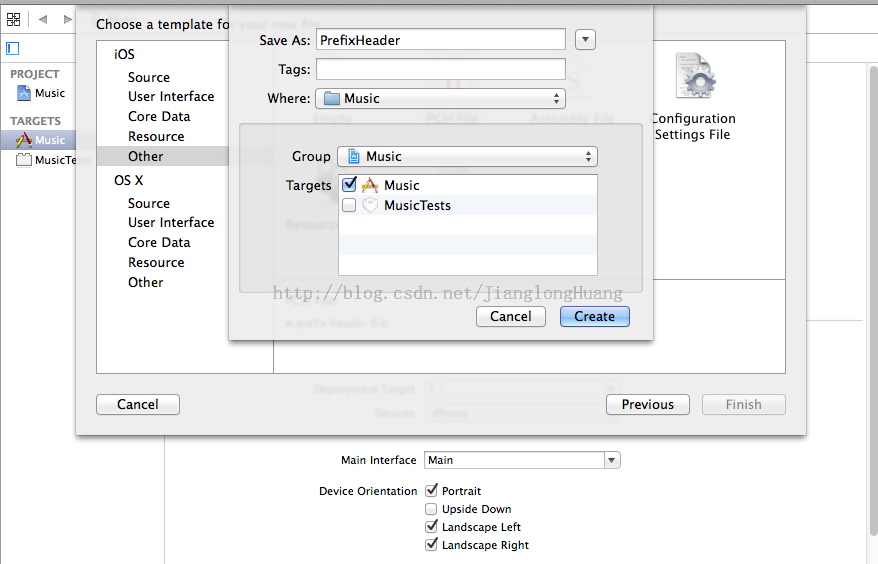Check the MusicTests target checkbox
The image size is (878, 564).
click(349, 206)
